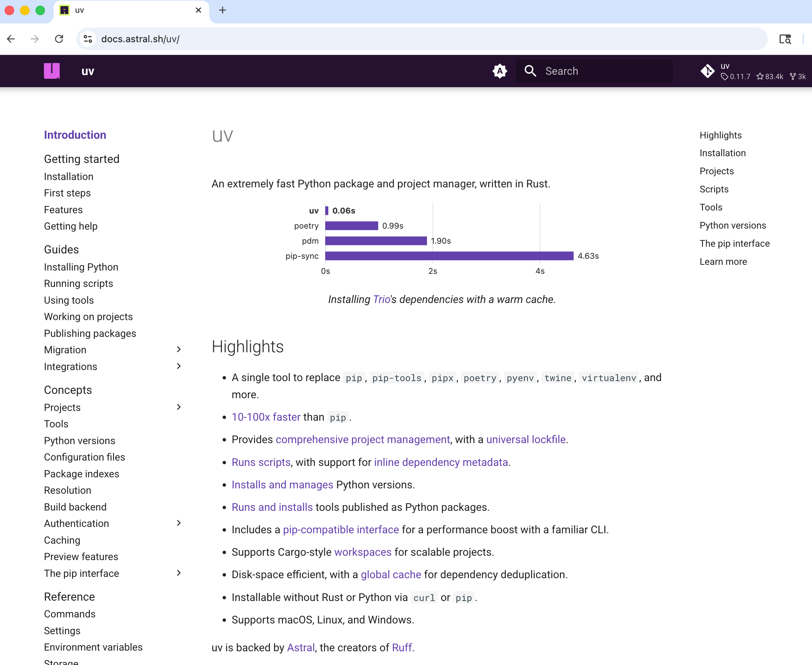This screenshot has width=812, height=665.
Task: Click the uv logo in the header
Action: point(52,71)
